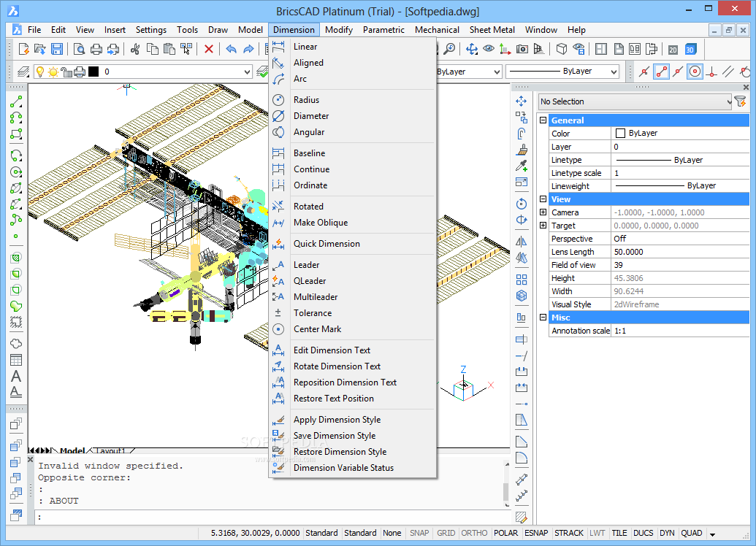This screenshot has height=546, width=756.
Task: Click the Standard text style status field
Action: click(x=321, y=533)
